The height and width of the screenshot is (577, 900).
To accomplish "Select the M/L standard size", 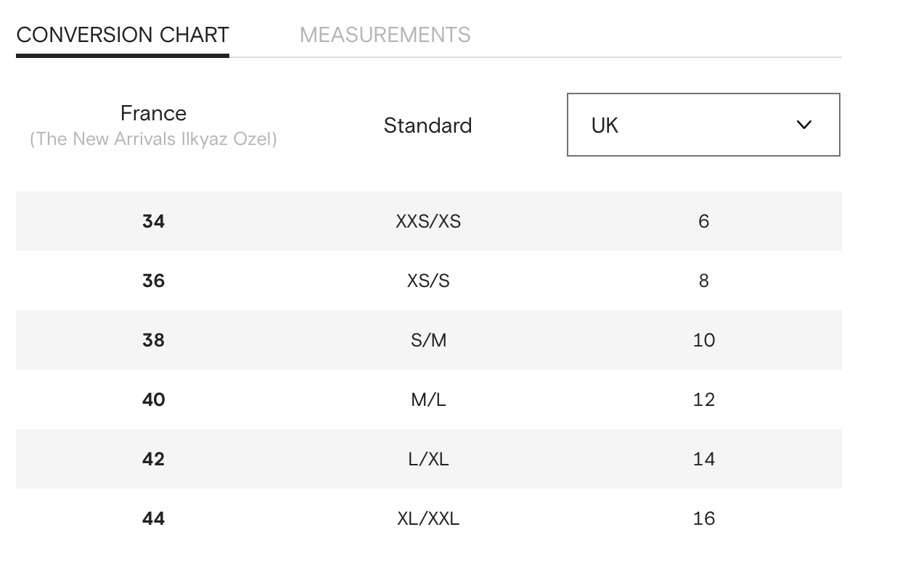I will click(x=428, y=400).
